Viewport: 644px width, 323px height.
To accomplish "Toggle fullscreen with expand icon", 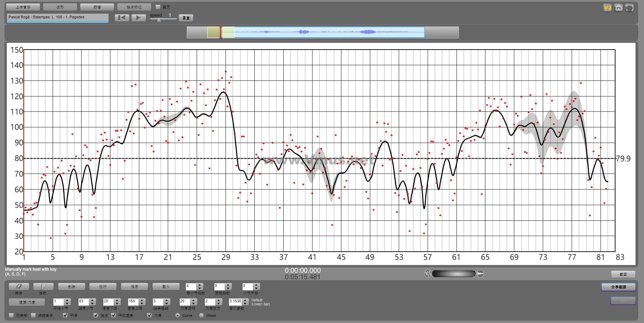I will (629, 8).
